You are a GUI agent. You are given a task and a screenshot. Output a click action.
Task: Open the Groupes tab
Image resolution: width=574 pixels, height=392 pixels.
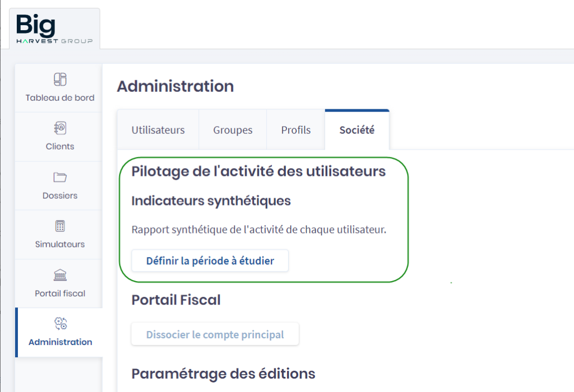click(233, 130)
